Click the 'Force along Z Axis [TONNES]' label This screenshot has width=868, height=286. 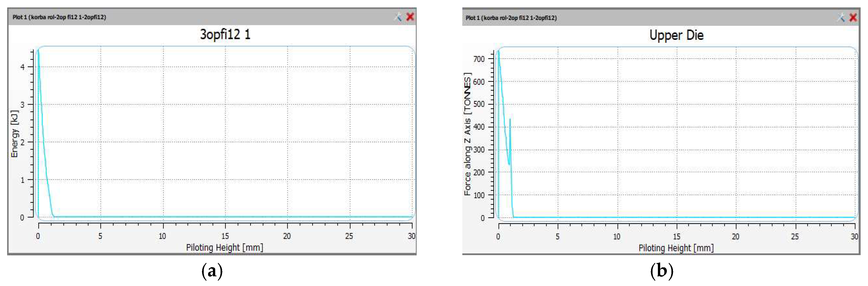467,134
